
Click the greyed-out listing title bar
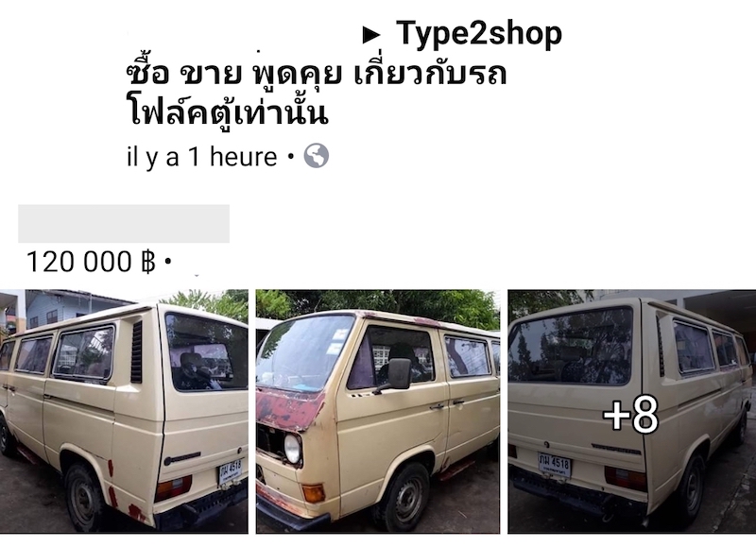(124, 224)
